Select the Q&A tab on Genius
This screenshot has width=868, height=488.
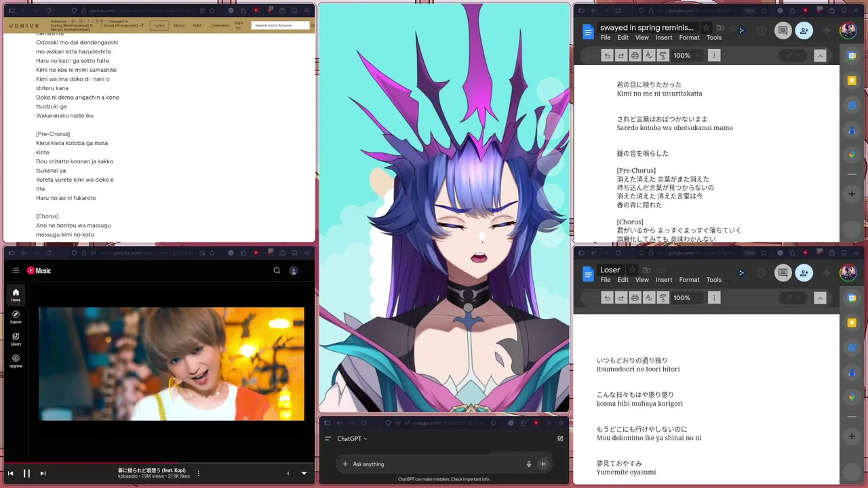197,25
